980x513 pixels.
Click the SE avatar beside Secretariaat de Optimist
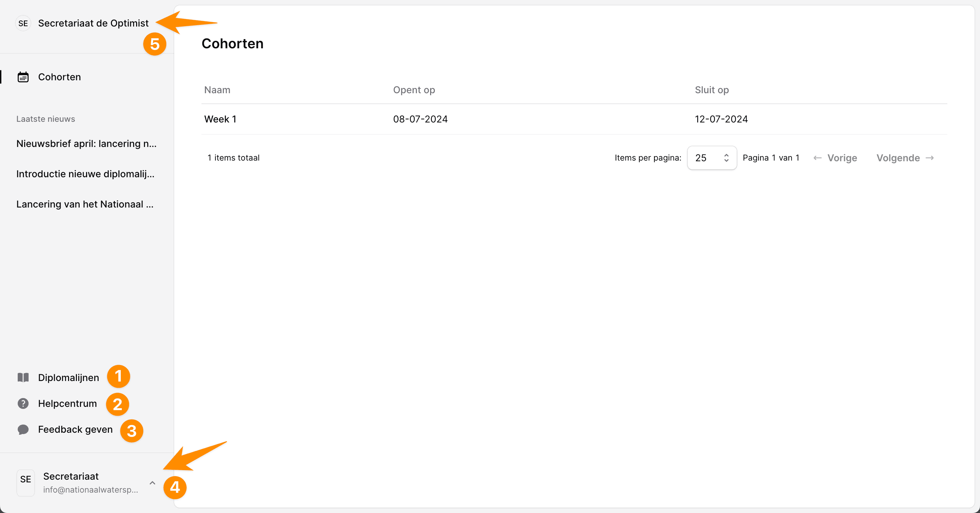click(23, 23)
